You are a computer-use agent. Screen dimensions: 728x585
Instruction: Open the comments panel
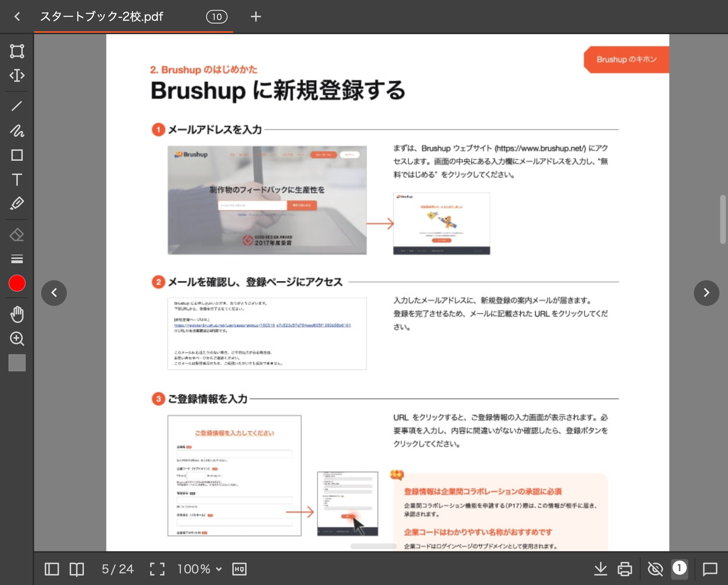pos(710,569)
